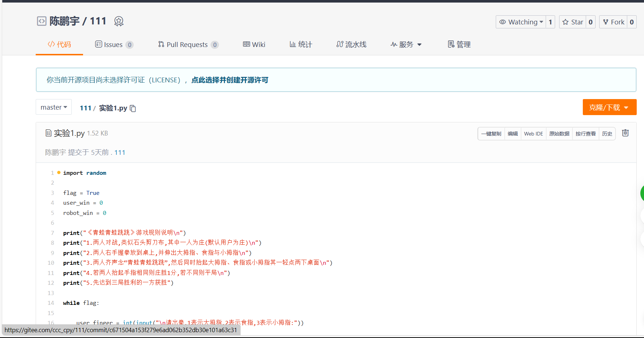The image size is (644, 338).
Task: Open the Watching dropdown
Action: 521,22
